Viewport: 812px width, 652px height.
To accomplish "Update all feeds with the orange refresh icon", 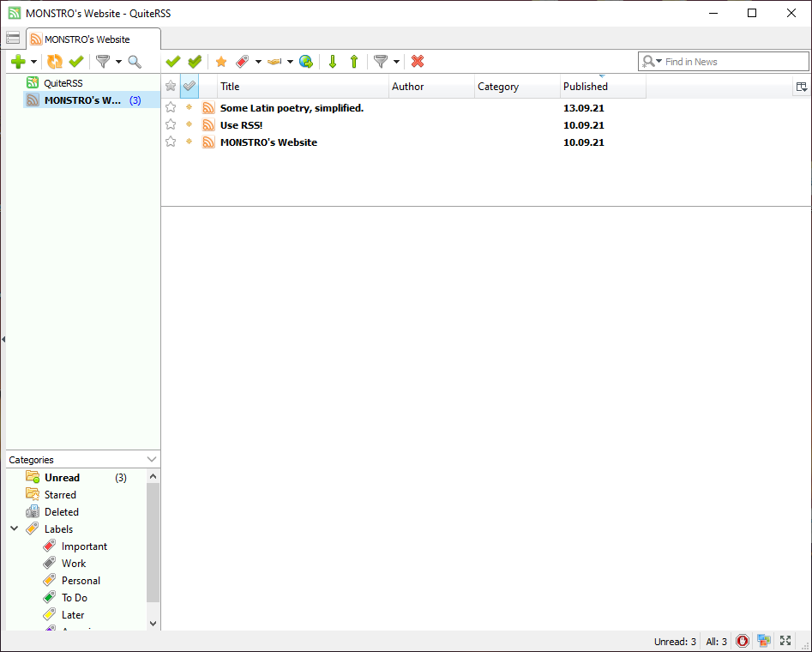I will point(54,62).
